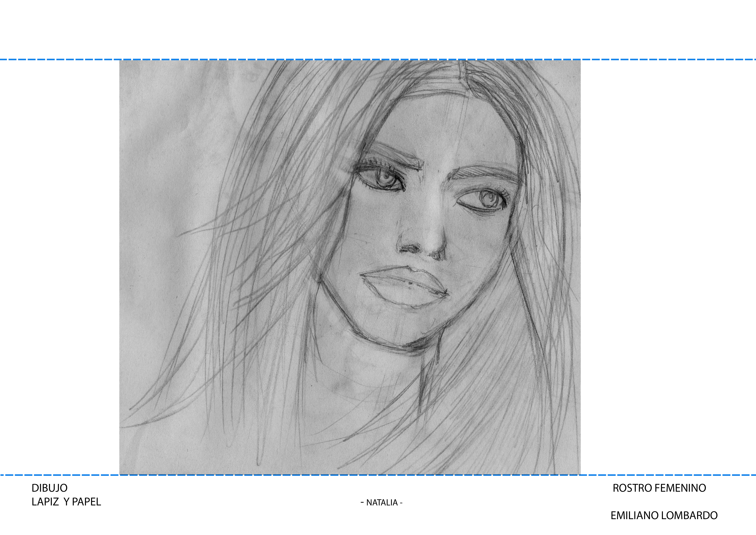This screenshot has height=535, width=756.
Task: Click the LAPIZ Y PAPEL caption
Action: [x=66, y=502]
